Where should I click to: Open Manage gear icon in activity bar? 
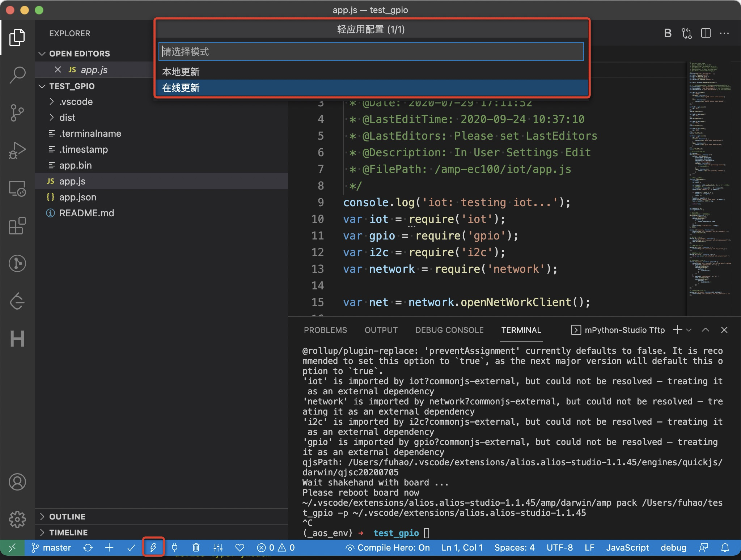pyautogui.click(x=17, y=519)
